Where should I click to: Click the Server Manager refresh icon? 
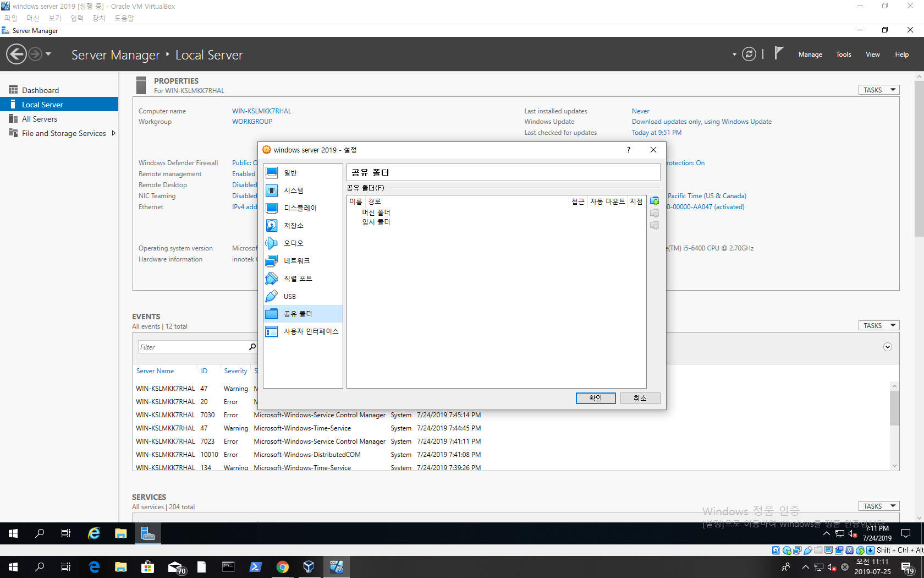tap(749, 54)
